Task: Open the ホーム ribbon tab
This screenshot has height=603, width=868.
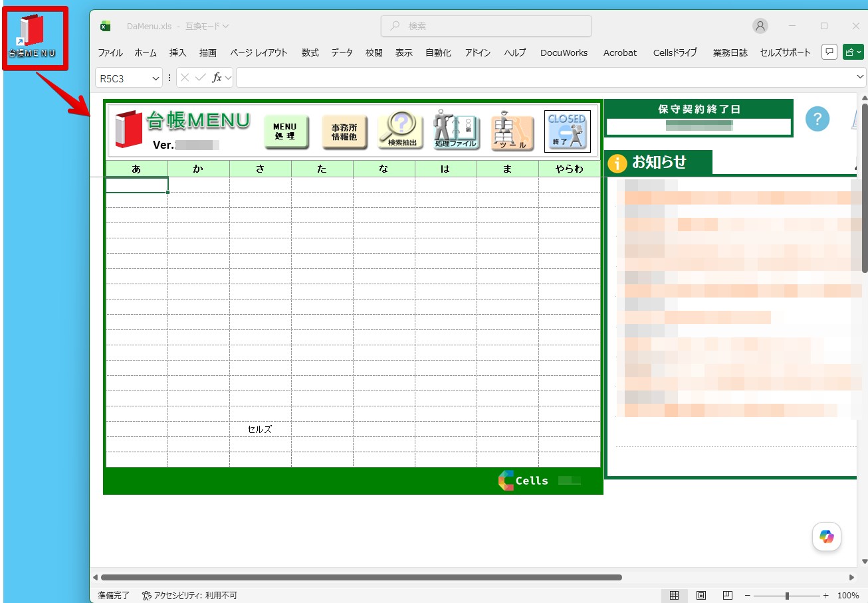Action: (146, 52)
